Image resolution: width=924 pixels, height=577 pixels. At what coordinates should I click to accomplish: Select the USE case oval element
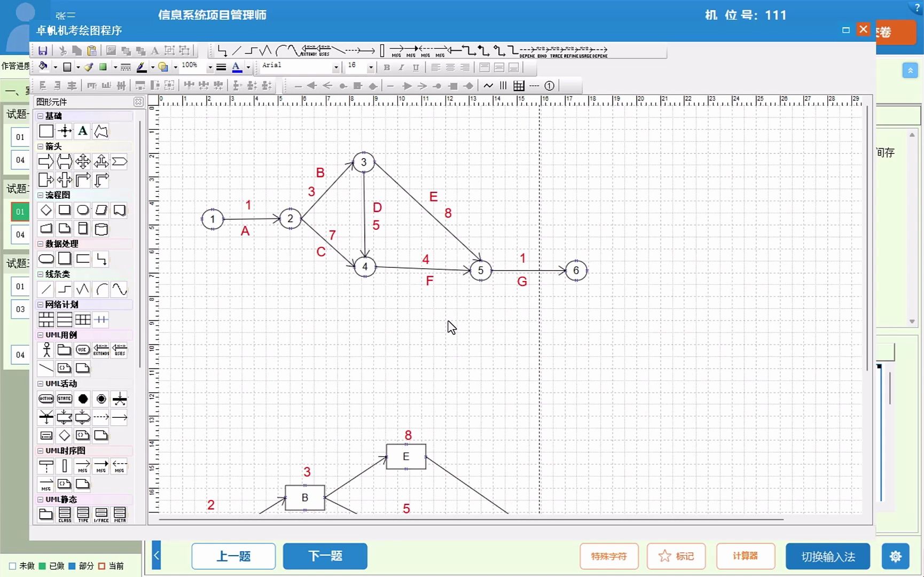[x=83, y=350]
